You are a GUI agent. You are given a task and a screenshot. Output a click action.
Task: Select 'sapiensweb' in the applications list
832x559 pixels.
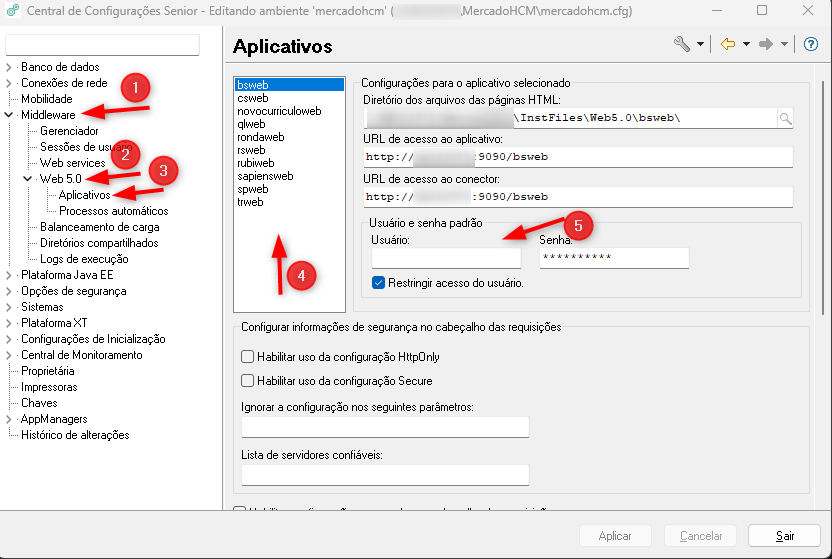coord(265,176)
